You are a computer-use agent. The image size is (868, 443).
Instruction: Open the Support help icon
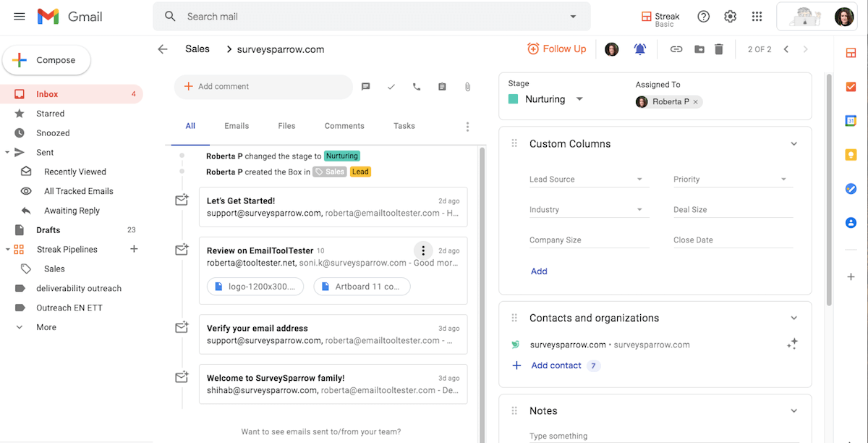(703, 17)
